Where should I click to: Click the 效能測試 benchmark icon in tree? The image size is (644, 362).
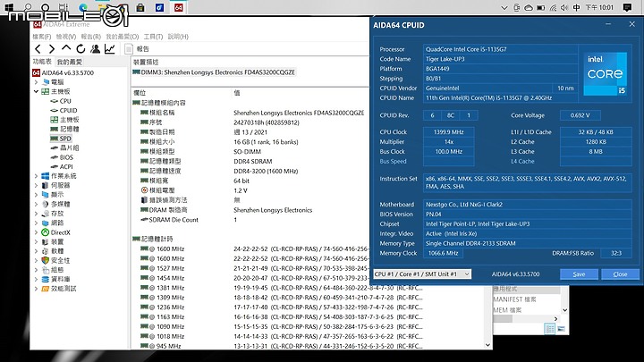coord(46,289)
